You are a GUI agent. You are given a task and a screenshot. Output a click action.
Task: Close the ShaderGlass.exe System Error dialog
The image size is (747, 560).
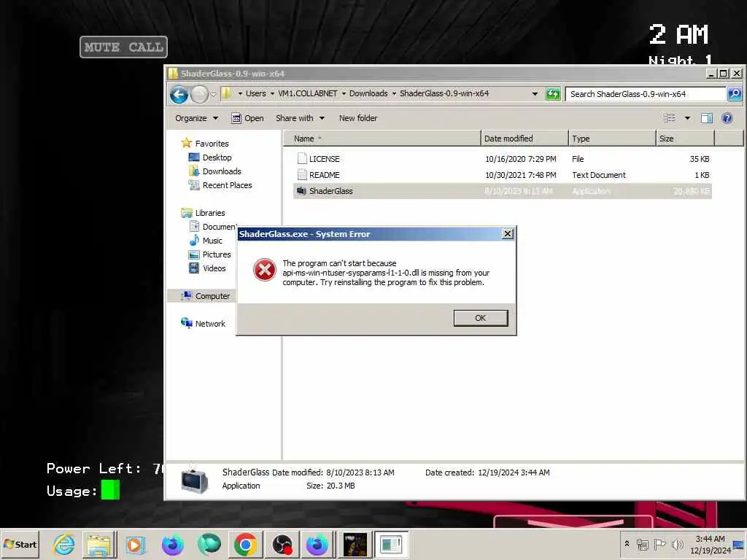[508, 234]
